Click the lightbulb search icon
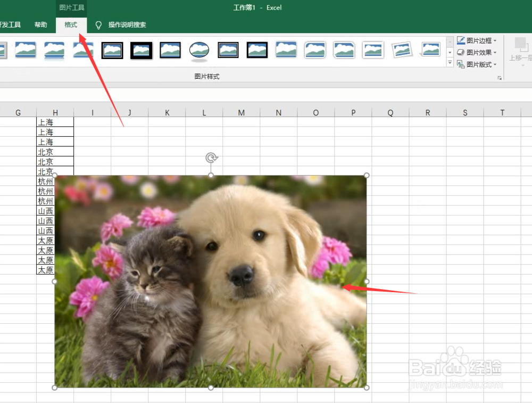Screen dimensions: 532x403 (x=98, y=25)
